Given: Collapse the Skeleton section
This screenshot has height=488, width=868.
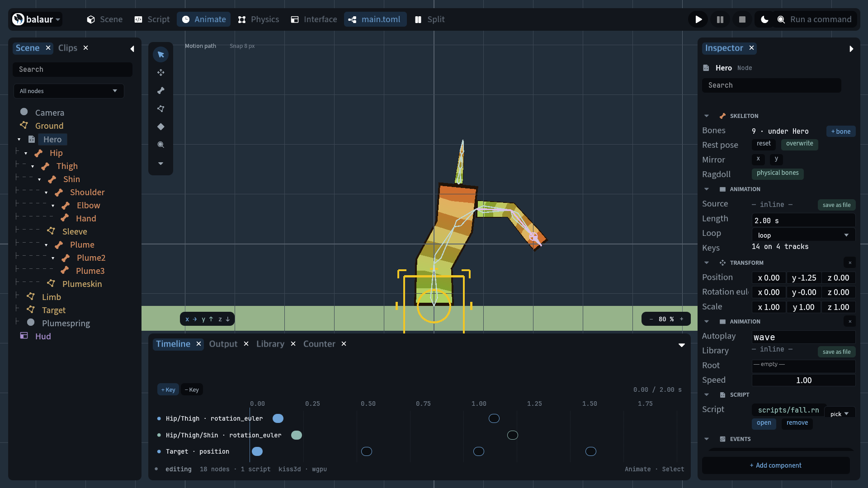Looking at the screenshot, I should coord(707,116).
